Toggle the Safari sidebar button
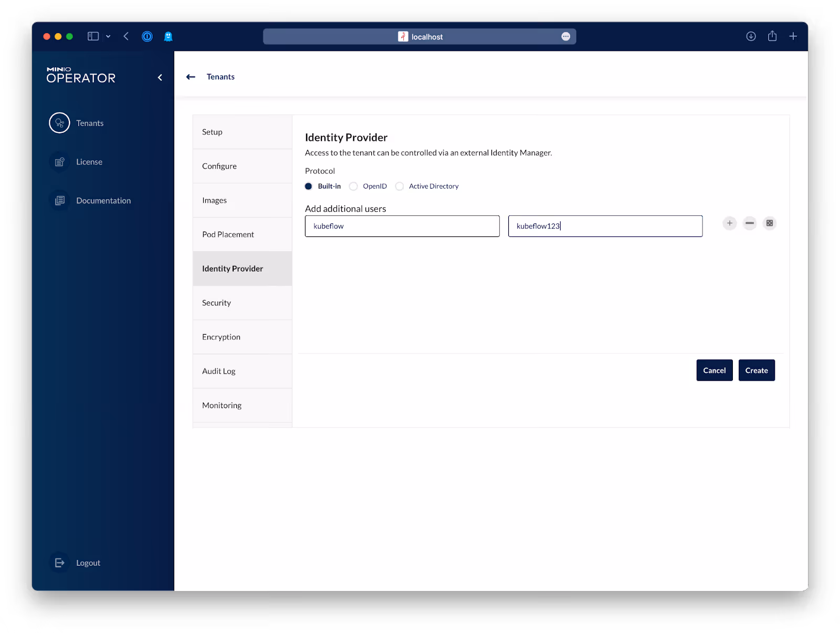 pos(93,36)
